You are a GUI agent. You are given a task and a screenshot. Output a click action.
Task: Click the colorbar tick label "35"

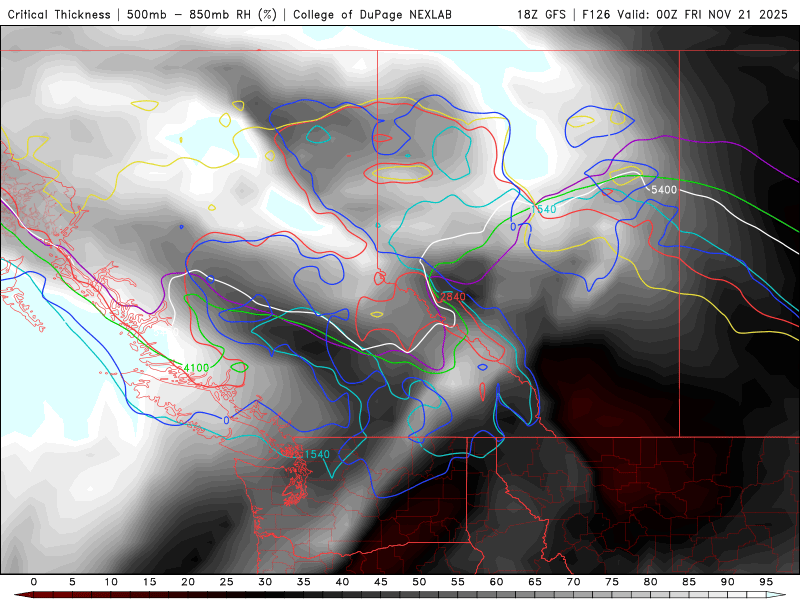tap(303, 582)
